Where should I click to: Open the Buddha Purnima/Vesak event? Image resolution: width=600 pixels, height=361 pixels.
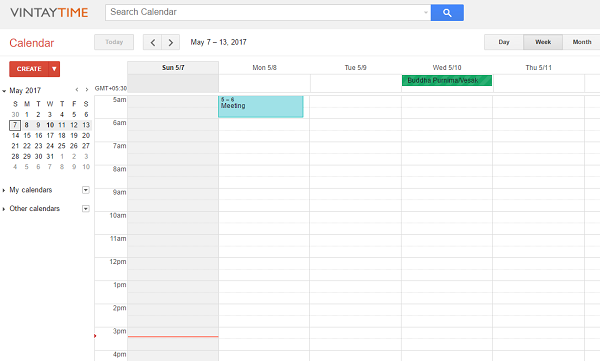click(447, 80)
